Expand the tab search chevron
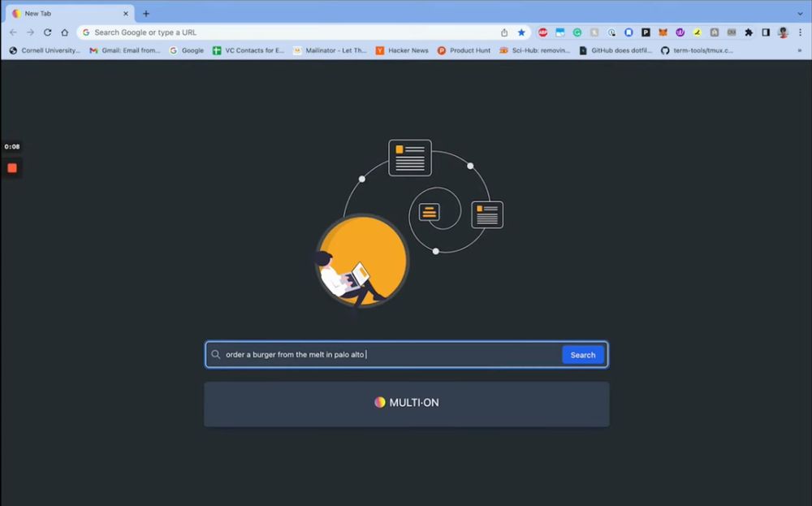This screenshot has height=506, width=812. [800, 14]
